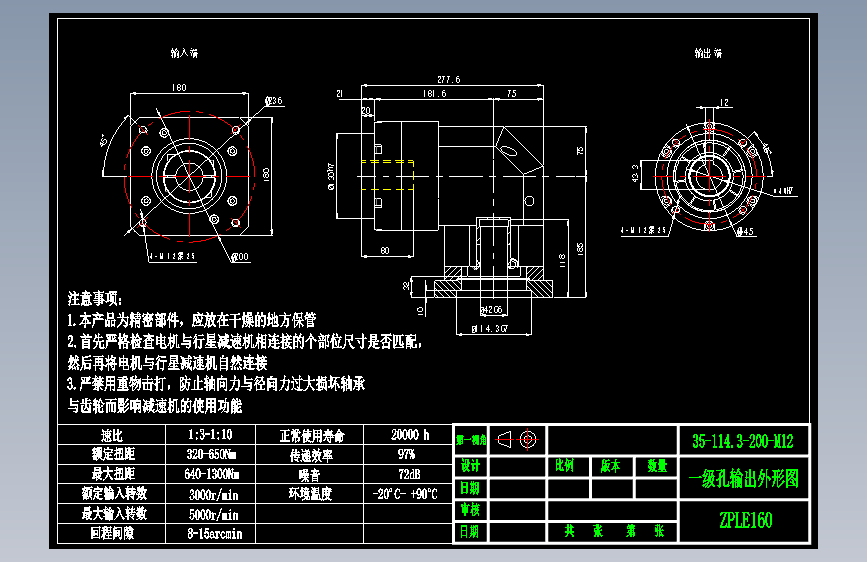Image resolution: width=867 pixels, height=562 pixels.
Task: Select the 42.3 dimension on output view
Action: (635, 173)
